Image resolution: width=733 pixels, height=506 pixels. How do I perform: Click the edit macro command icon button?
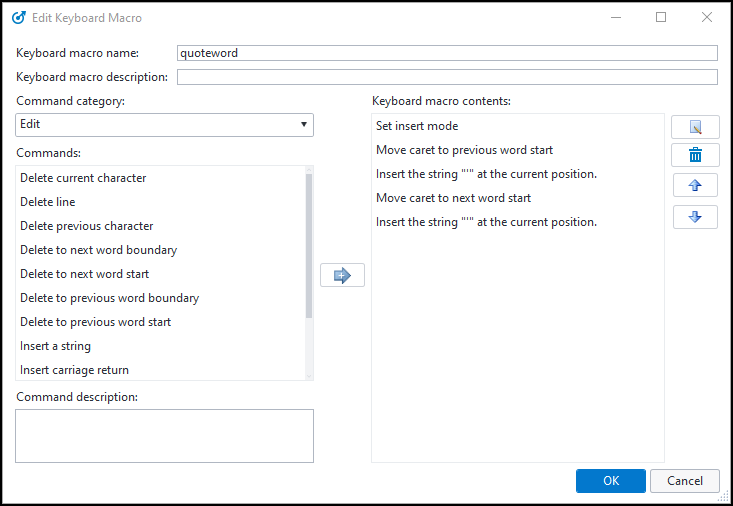(695, 127)
